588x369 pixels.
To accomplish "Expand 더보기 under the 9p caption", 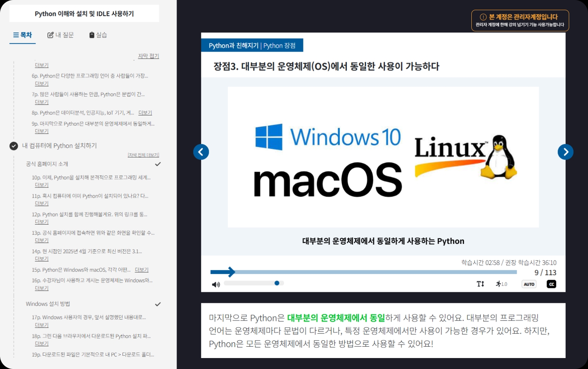I will point(41,131).
